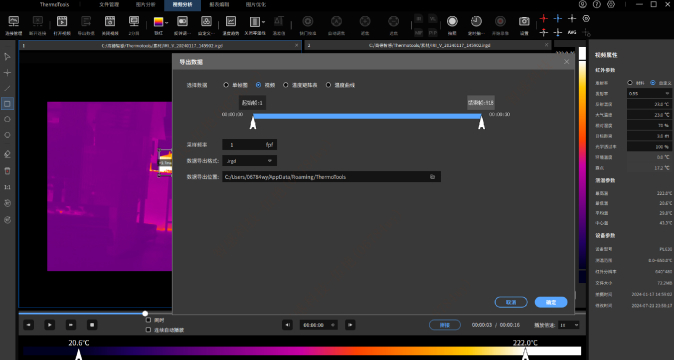Open the .irgd export format dropdown

click(249, 161)
